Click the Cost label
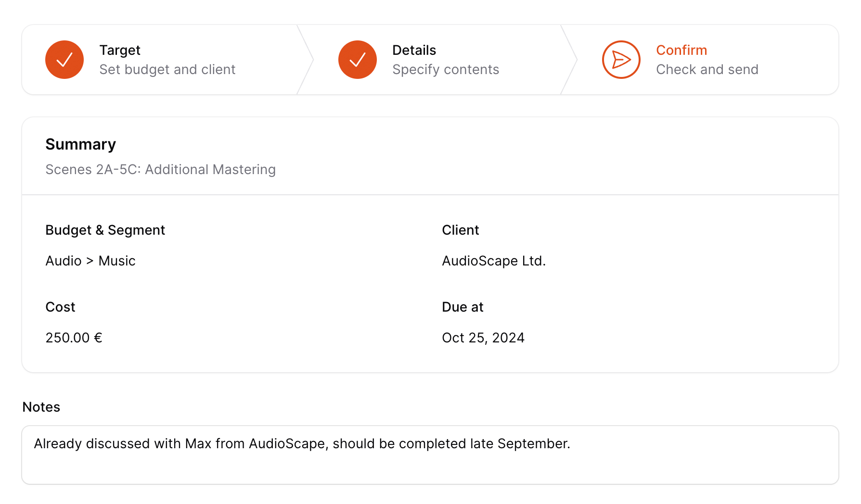This screenshot has width=861, height=504. (60, 307)
